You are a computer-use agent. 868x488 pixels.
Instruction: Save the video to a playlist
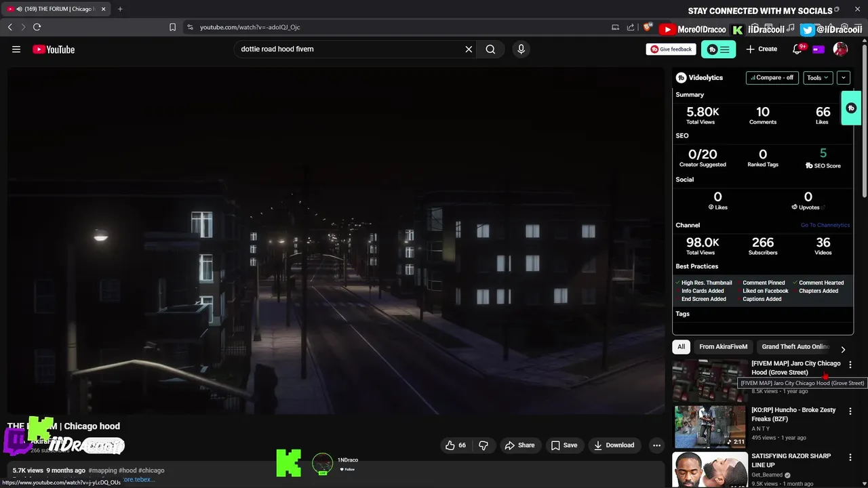coord(564,445)
